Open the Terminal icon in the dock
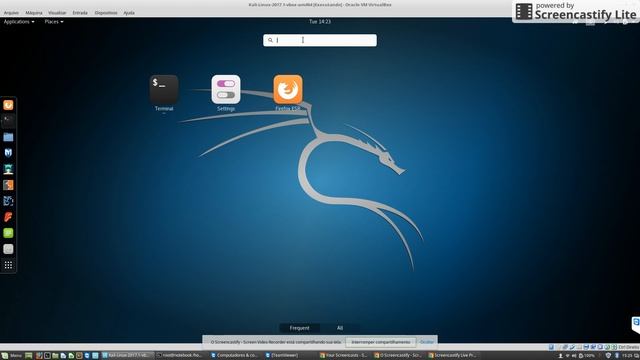This screenshot has width=640, height=360. click(8, 121)
